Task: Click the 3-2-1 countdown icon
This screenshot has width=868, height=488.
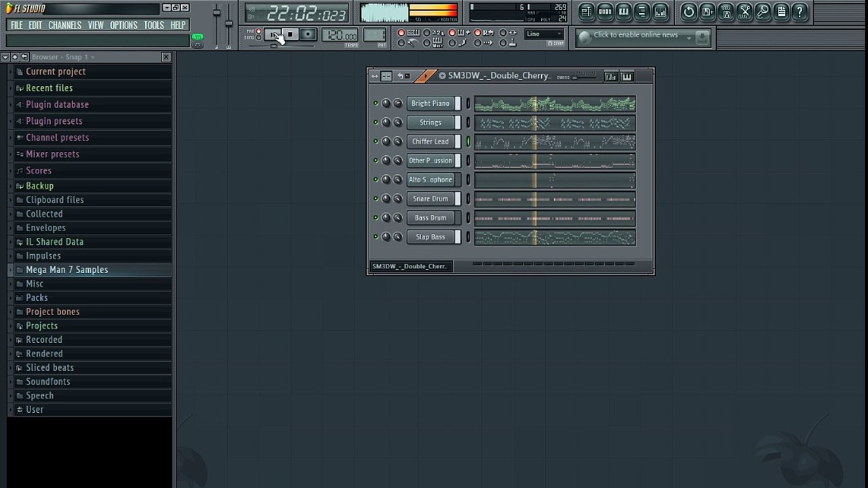Action: point(437,33)
